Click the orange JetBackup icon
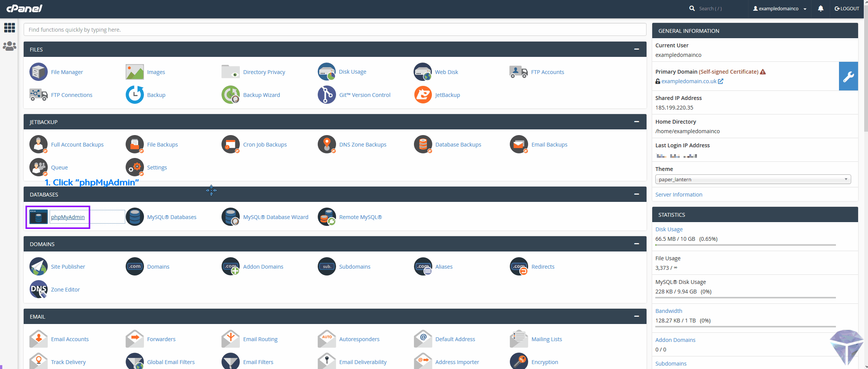The width and height of the screenshot is (868, 369). 423,95
